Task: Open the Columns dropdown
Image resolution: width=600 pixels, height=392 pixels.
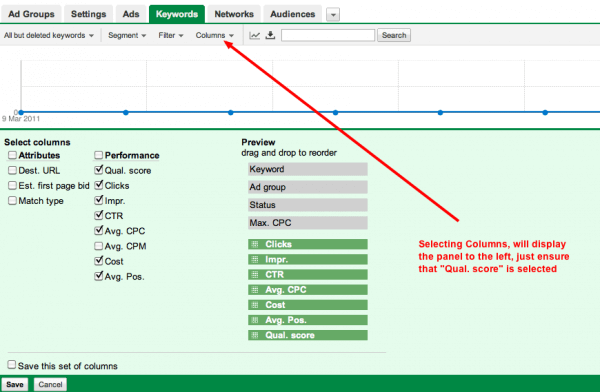Action: pos(214,35)
